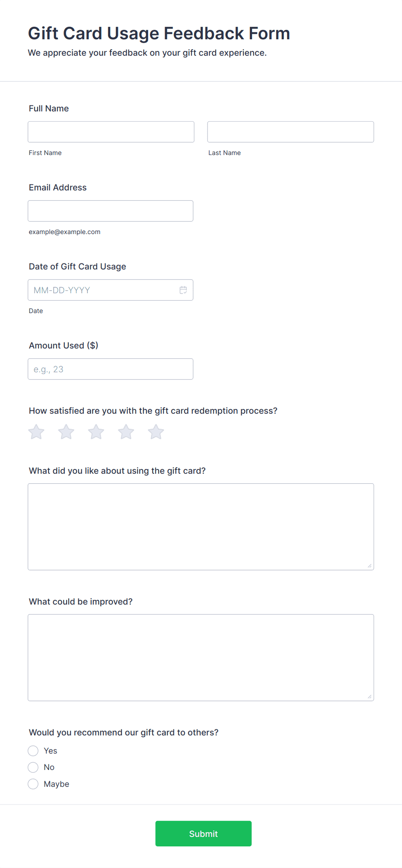Pick the Maybe radio option
402x868 pixels.
point(33,784)
